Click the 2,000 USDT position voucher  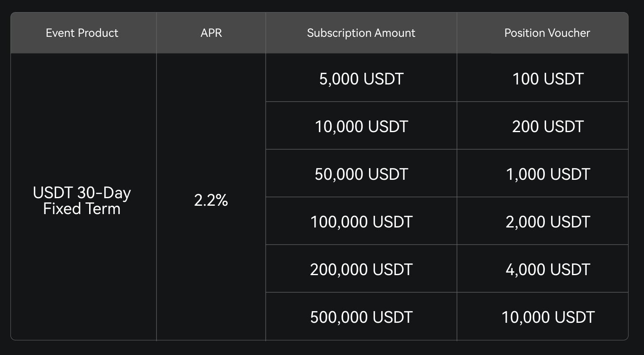pos(548,222)
